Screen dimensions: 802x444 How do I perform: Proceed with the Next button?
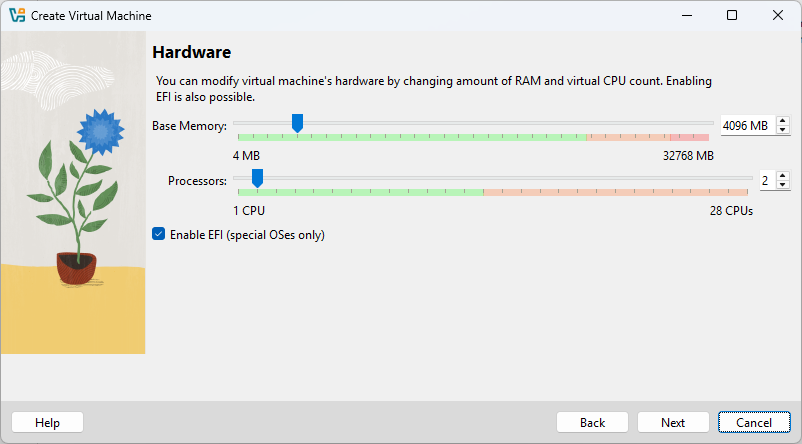click(673, 423)
